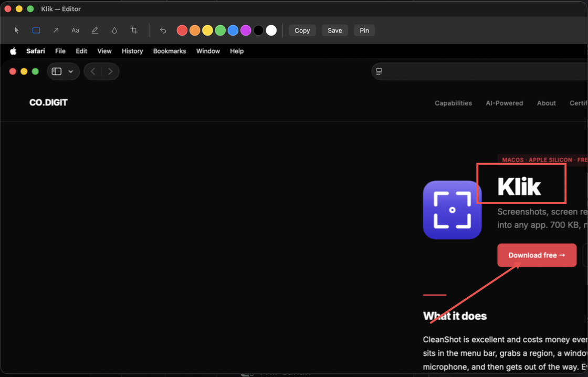The image size is (588, 377).
Task: Select the pencil highlighter tool
Action: click(x=95, y=30)
